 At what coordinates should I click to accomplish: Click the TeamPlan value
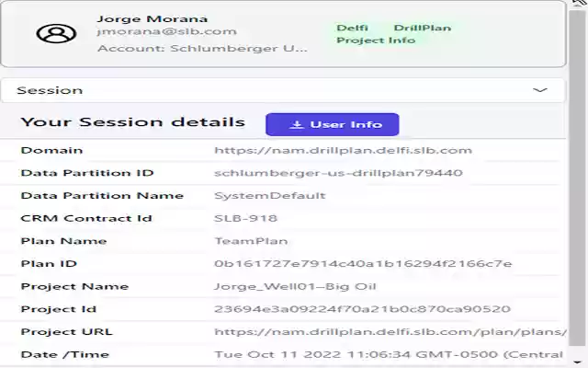(251, 241)
